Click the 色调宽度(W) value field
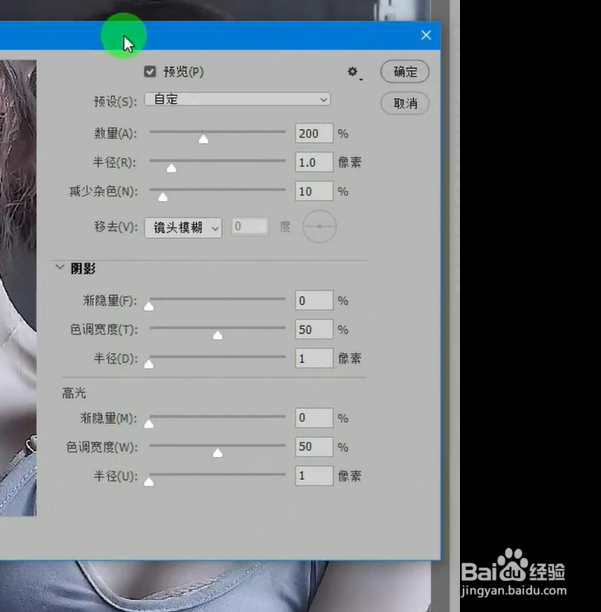Image resolution: width=601 pixels, height=612 pixels. (x=314, y=447)
